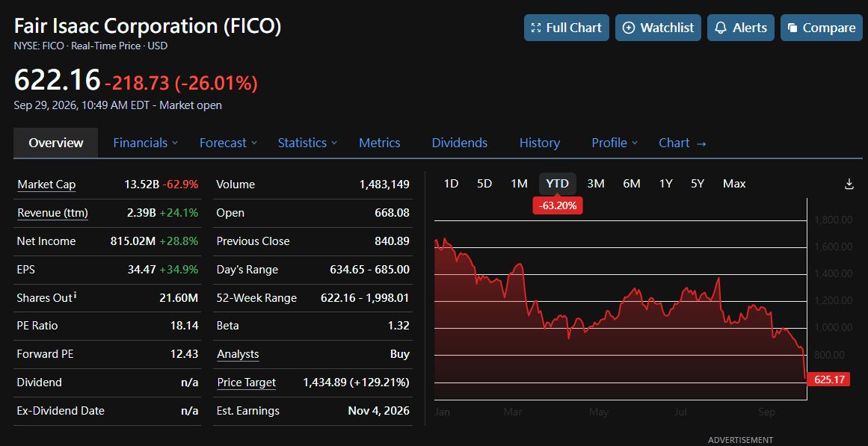Click the Volume value 1,483,149
This screenshot has height=446, width=868.
point(384,185)
